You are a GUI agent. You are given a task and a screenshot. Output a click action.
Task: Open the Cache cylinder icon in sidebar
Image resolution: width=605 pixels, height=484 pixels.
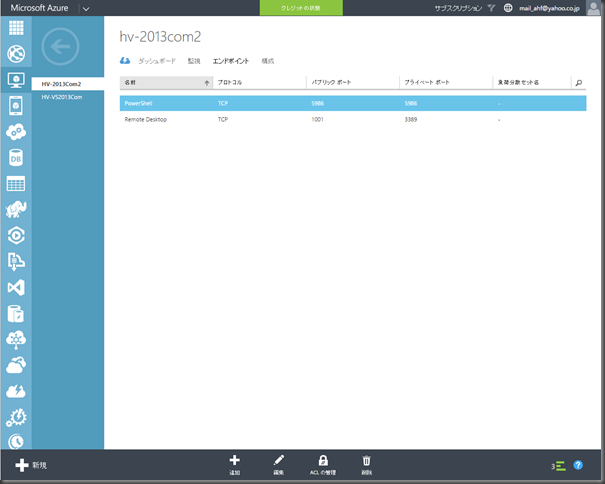coord(16,313)
